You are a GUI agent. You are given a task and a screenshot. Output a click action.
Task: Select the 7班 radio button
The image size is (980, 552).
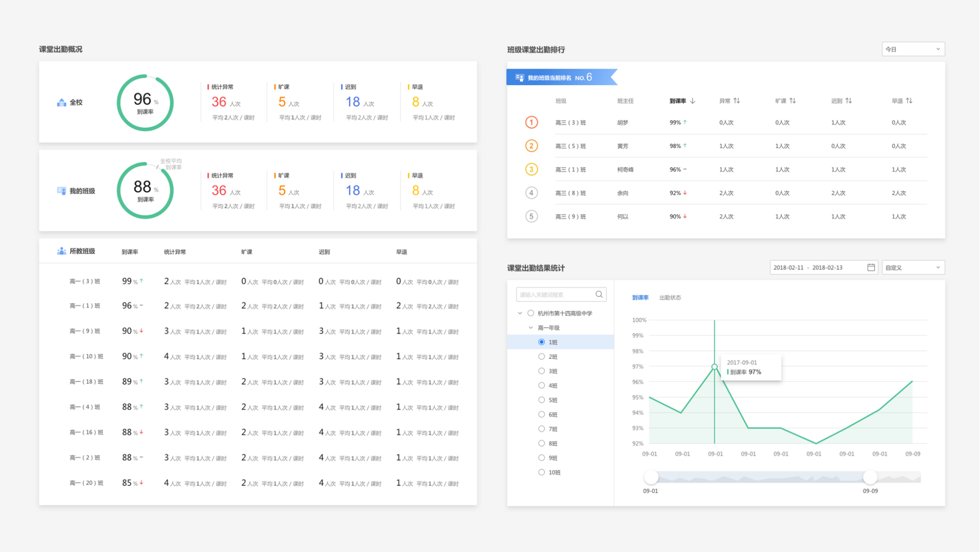pos(541,429)
